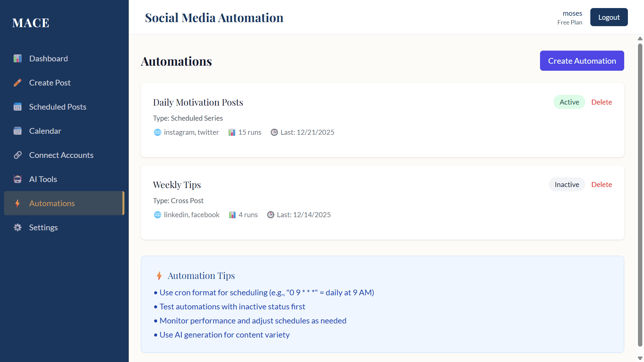Click the scrollbar down arrow
The height and width of the screenshot is (362, 644).
[x=640, y=358]
